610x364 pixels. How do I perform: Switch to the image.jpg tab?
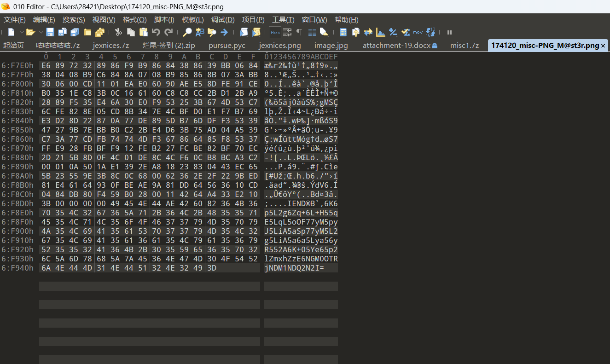331,46
